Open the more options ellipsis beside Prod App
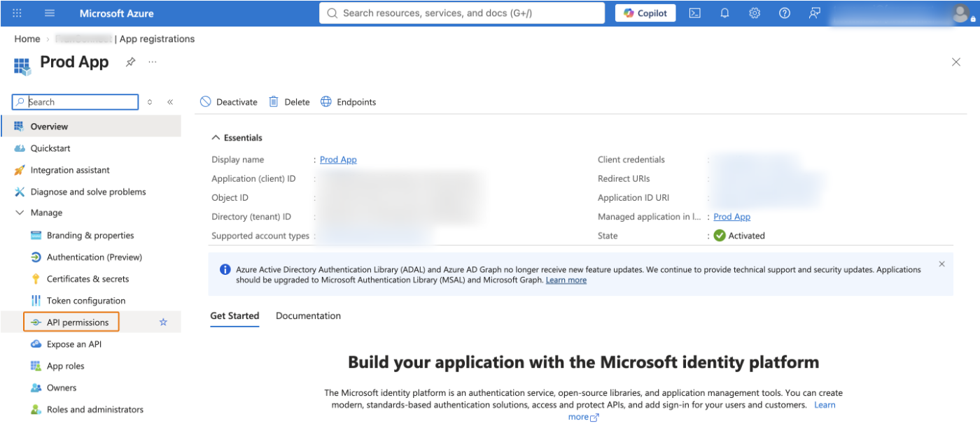980x428 pixels. click(x=153, y=62)
